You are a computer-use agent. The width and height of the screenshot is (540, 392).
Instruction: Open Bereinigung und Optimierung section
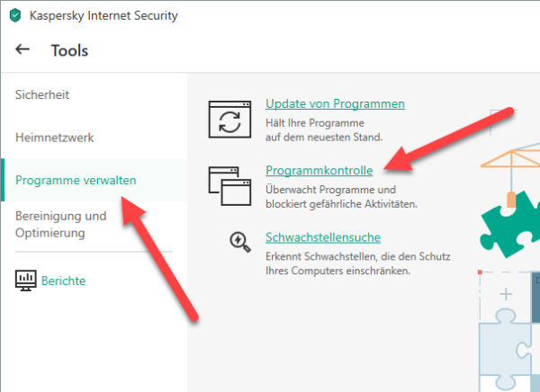[x=60, y=225]
